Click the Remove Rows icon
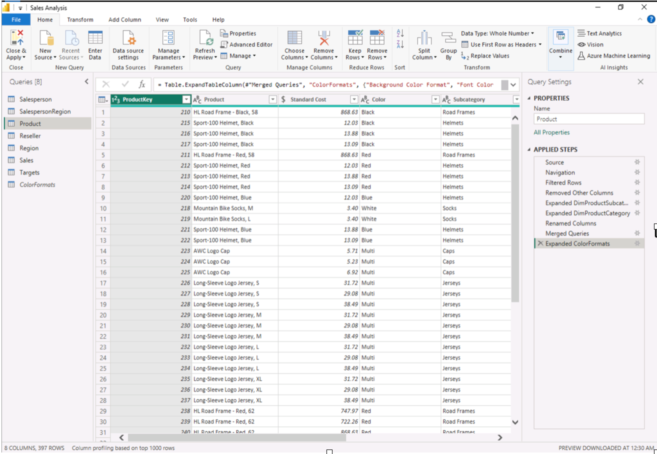The image size is (657, 454). (x=377, y=38)
